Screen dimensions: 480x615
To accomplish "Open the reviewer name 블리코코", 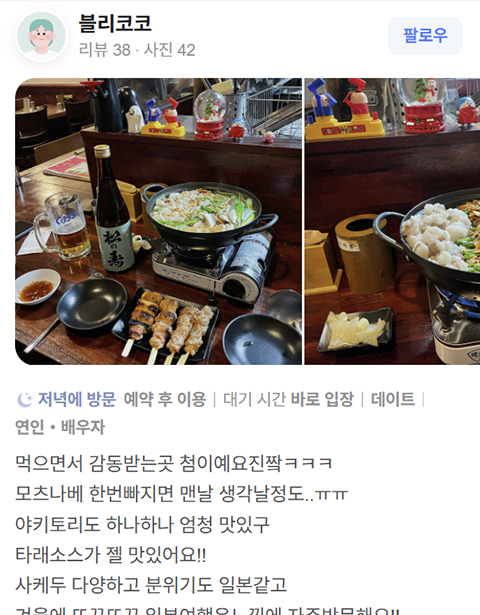I will coord(115,23).
